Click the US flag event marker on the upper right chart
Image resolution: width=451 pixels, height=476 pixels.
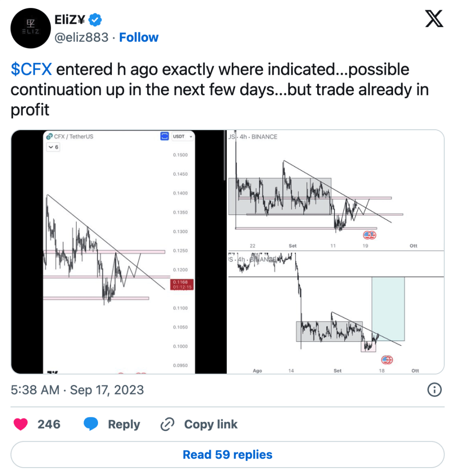(x=369, y=235)
